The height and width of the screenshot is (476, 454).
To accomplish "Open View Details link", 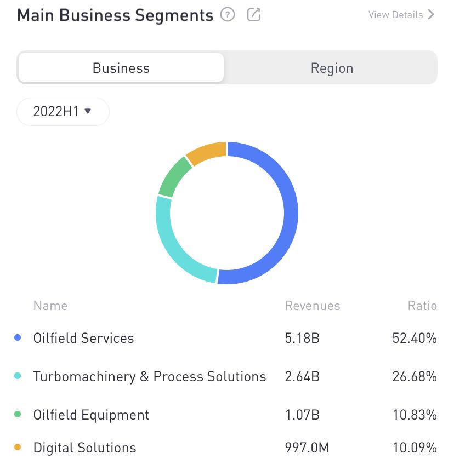I will tap(396, 15).
